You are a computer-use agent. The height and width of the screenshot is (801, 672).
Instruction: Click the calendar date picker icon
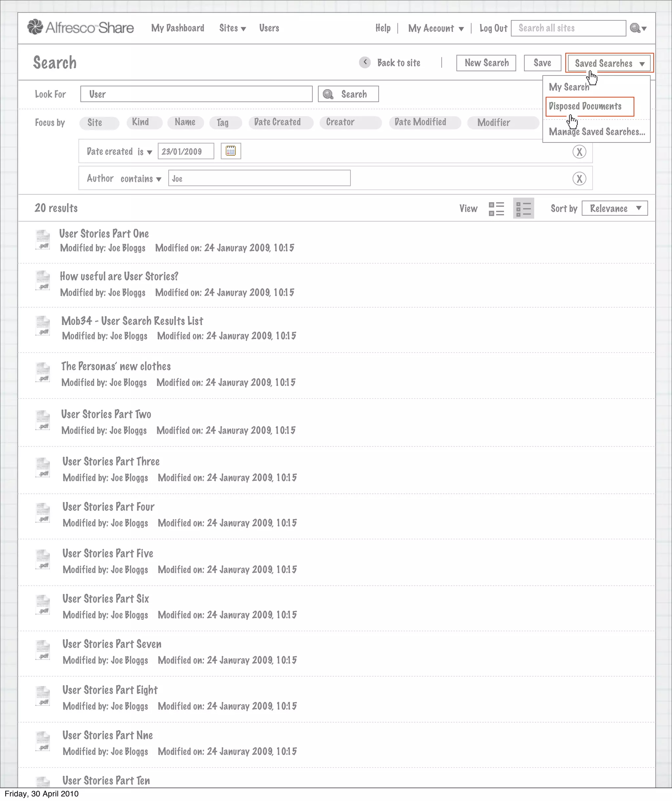click(x=231, y=151)
